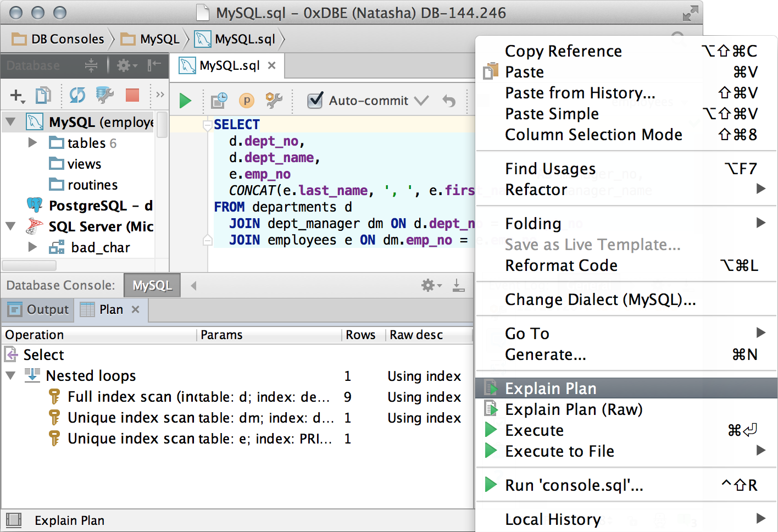Screen dimensions: 778x532
Task: Choose Paste from History menu item
Action: [626, 93]
